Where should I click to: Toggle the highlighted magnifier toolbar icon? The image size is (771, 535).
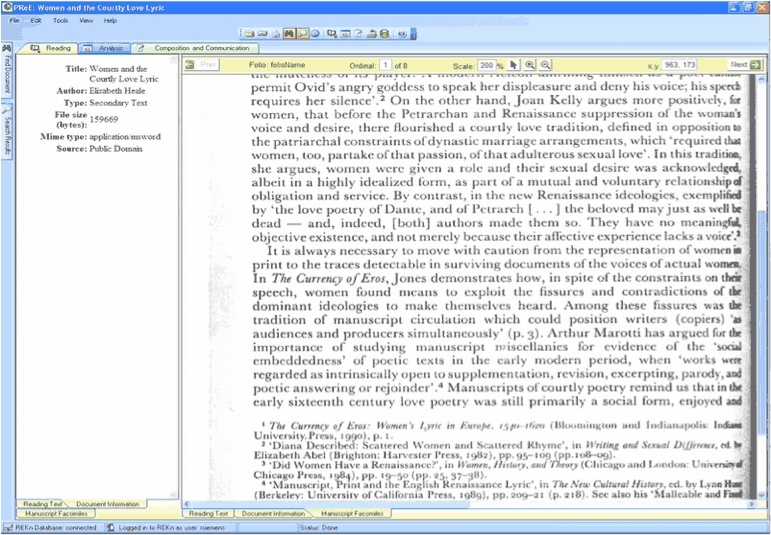pyautogui.click(x=302, y=34)
